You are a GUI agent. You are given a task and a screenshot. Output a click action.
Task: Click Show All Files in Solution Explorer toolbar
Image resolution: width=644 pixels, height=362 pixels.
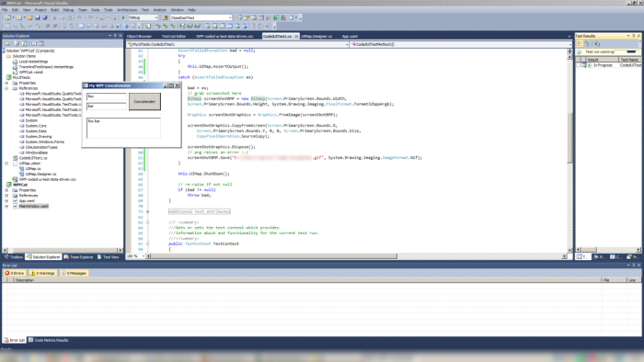point(17,43)
